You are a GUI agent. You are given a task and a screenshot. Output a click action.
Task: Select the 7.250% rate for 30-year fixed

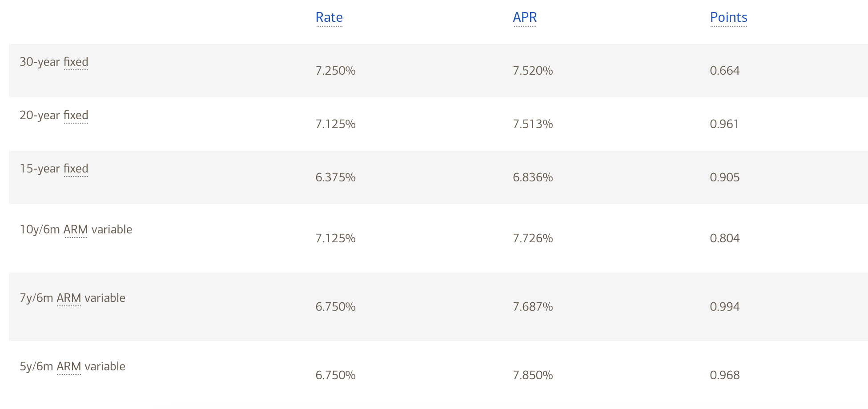click(x=335, y=71)
